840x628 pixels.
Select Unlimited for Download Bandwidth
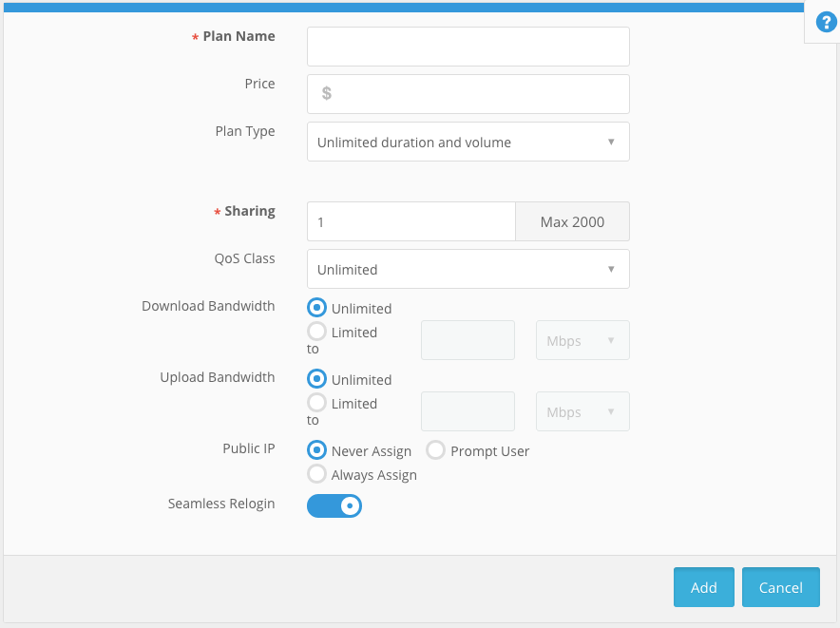click(317, 308)
